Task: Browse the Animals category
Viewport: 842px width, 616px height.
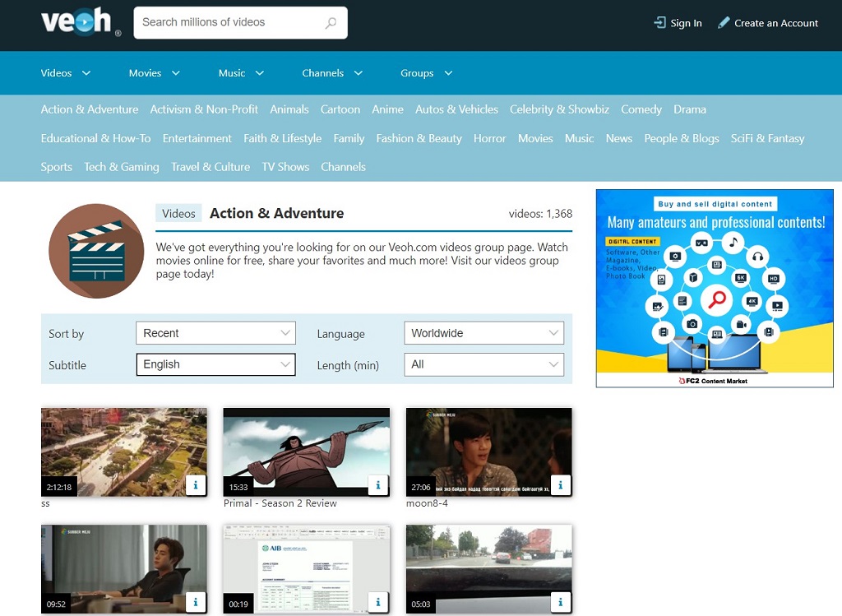Action: click(289, 109)
